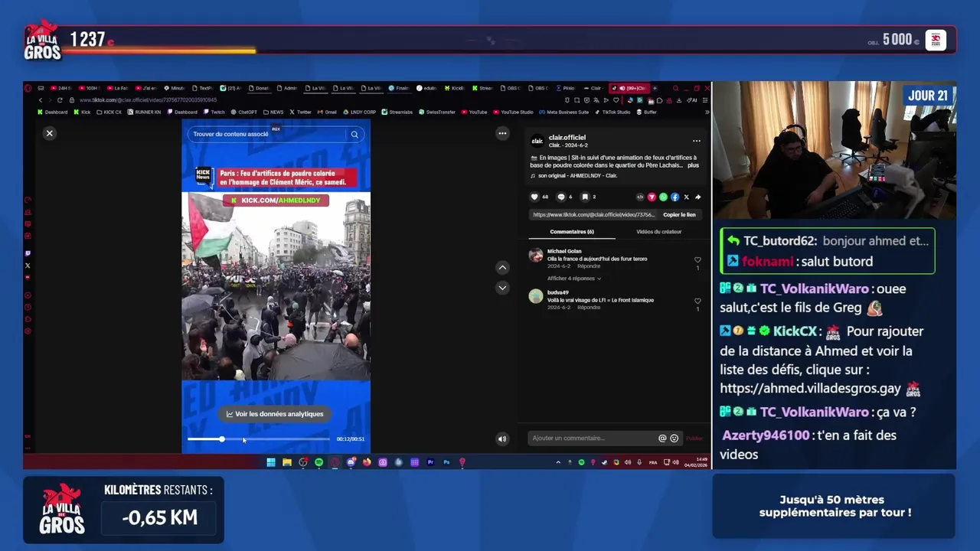Switch to 'Vidéos du créateur' tab

point(658,231)
